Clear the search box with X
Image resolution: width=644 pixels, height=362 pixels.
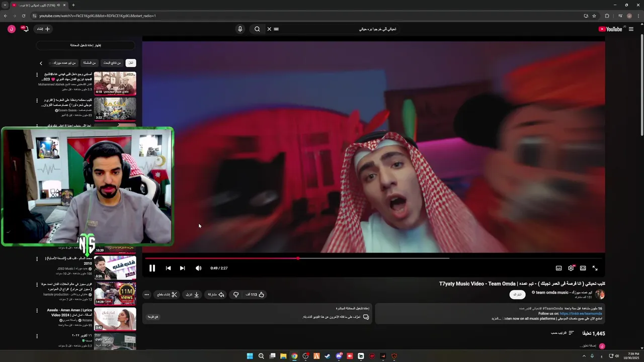[x=269, y=29]
